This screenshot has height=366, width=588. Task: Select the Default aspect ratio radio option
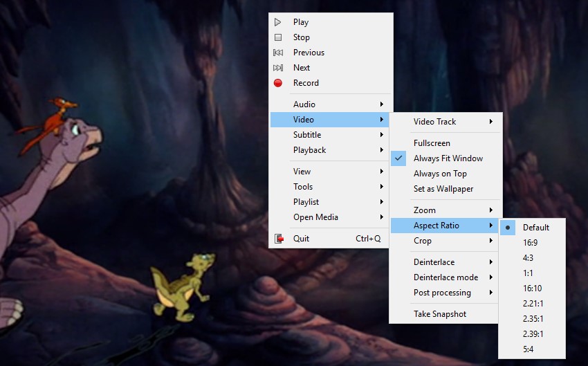point(508,227)
